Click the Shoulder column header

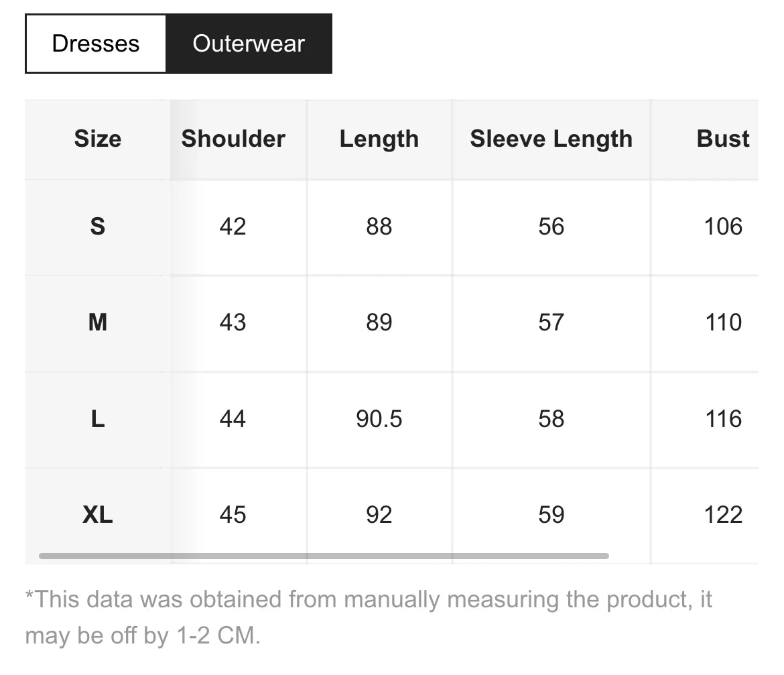tap(233, 139)
